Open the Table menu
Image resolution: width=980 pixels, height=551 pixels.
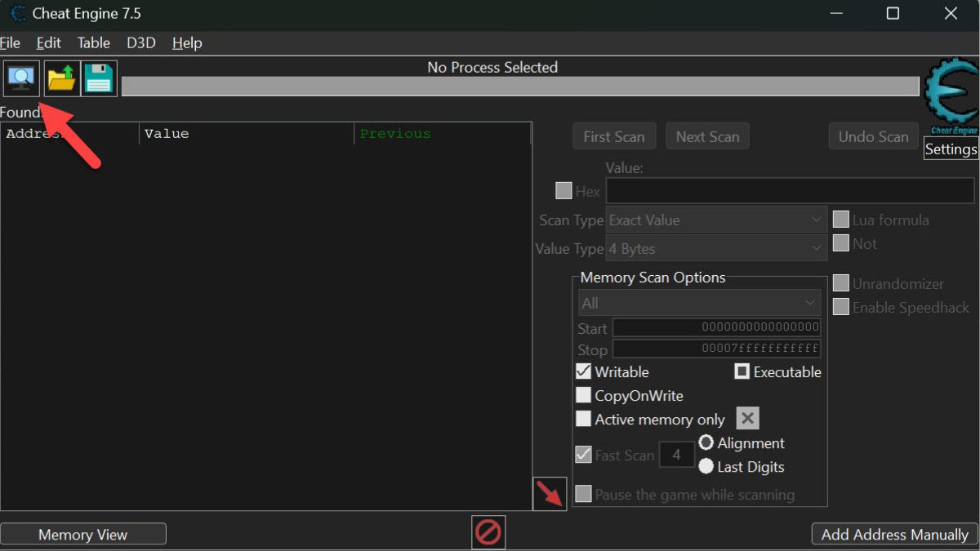click(93, 42)
